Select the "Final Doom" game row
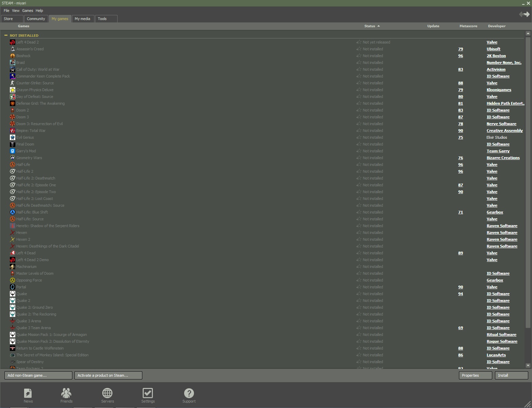The image size is (532, 408). point(267,144)
